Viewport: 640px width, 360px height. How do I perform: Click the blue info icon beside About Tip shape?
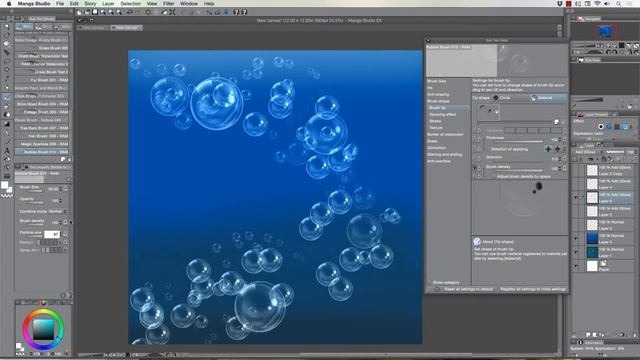pos(477,241)
